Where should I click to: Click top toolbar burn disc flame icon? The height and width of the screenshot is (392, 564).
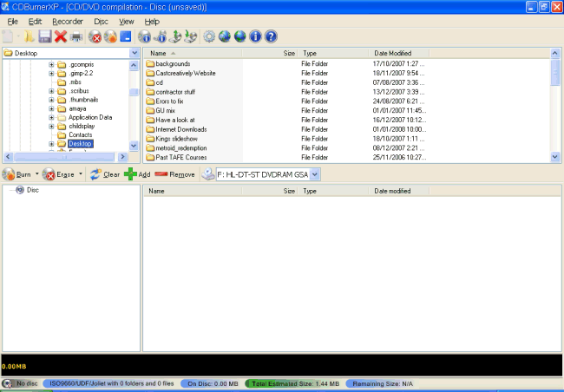tap(111, 36)
